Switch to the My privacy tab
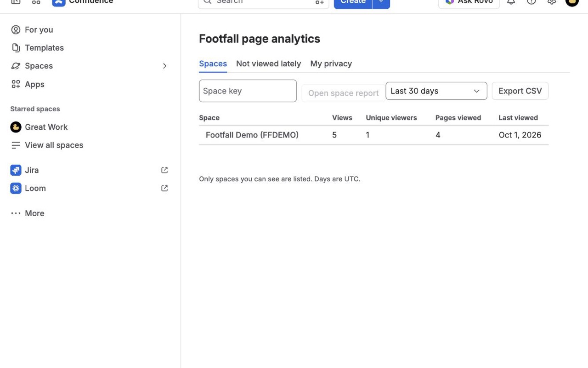The image size is (588, 368). [x=331, y=63]
